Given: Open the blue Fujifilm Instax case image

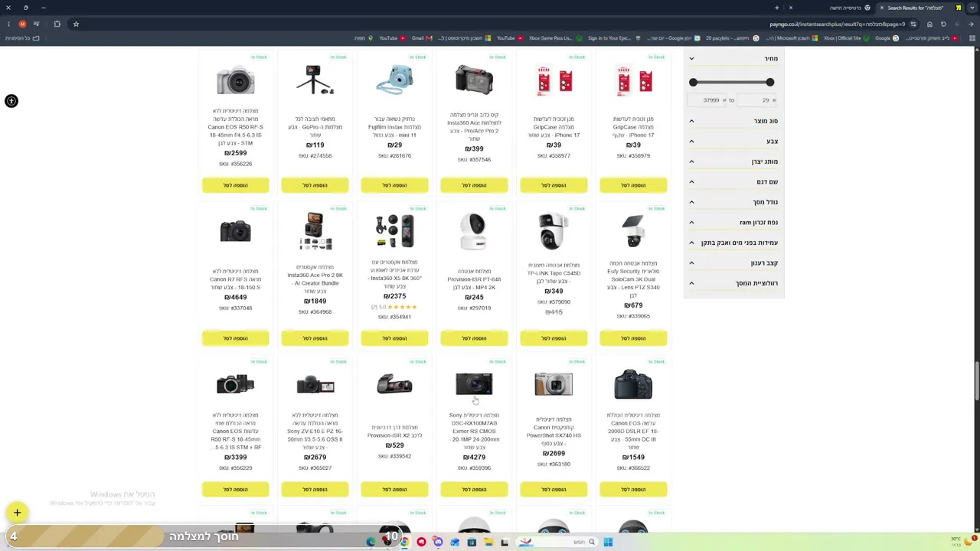Looking at the screenshot, I should (x=394, y=80).
